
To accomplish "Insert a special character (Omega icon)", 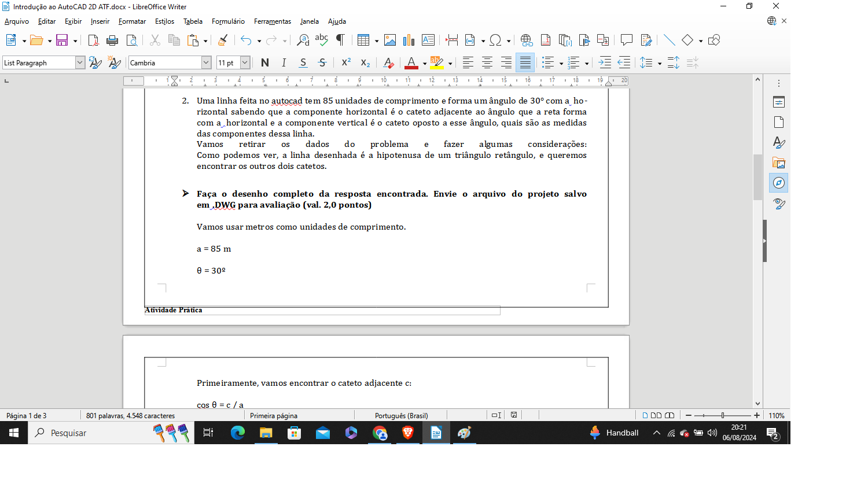I will pyautogui.click(x=495, y=40).
